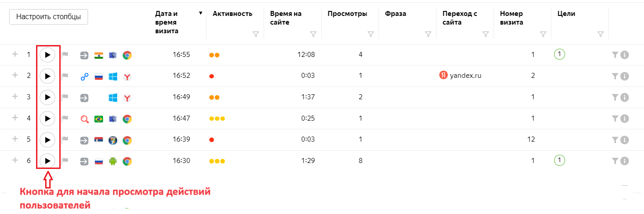Play the visit 6 recording
The image size is (644, 214).
click(47, 161)
